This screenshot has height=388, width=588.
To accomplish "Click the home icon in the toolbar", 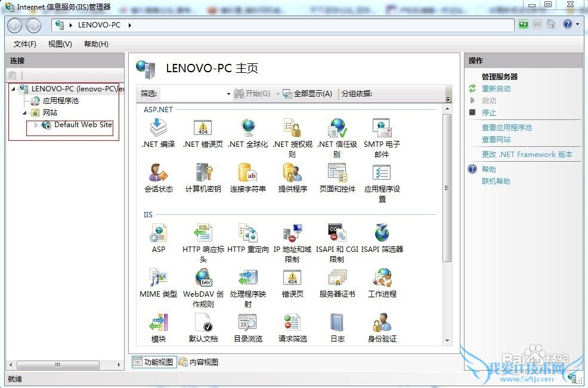I will pos(550,24).
